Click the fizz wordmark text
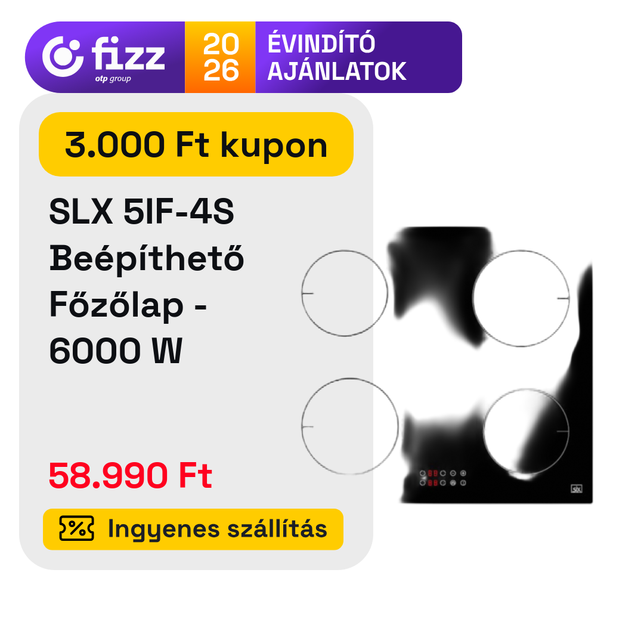 [x=128, y=54]
